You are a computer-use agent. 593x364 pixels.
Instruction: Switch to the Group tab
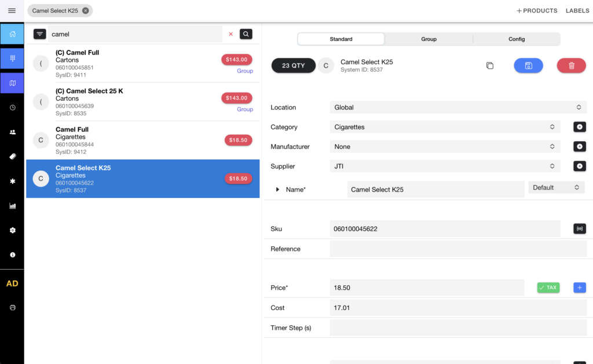coord(429,39)
